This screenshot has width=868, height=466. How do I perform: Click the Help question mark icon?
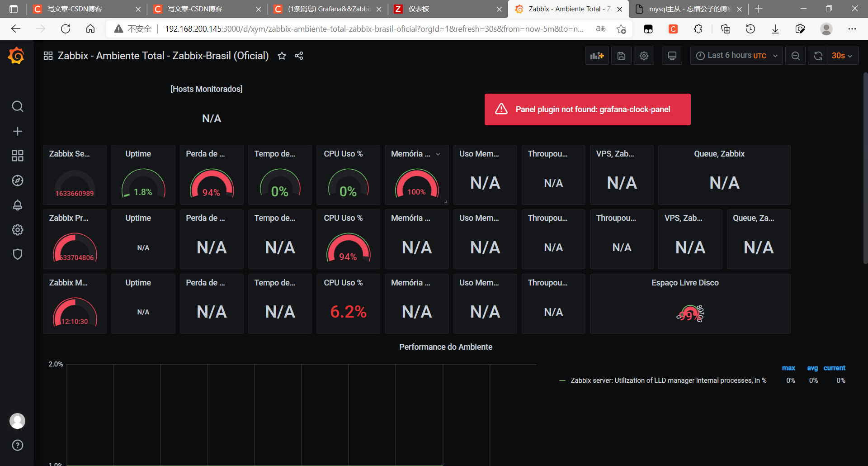(x=17, y=445)
